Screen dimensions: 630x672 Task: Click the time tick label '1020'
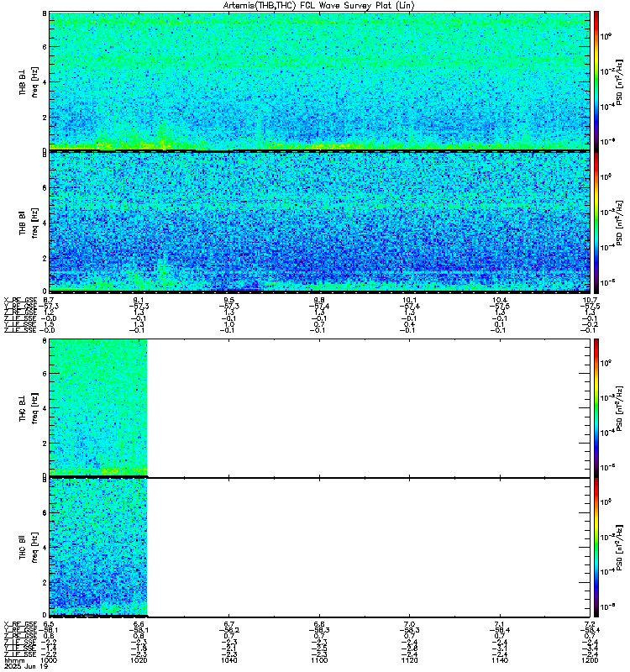[139, 660]
